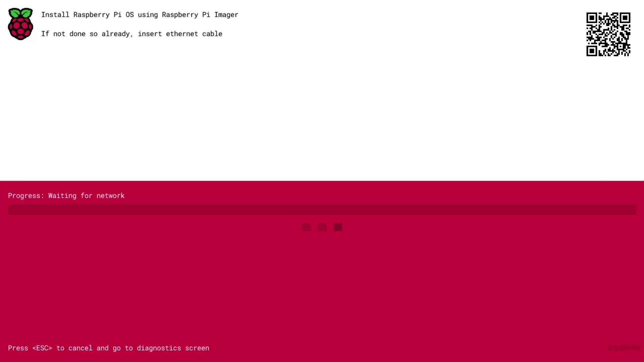Click the 'Waiting for network' progress label
Screen dimensions: 644x362
click(66, 195)
